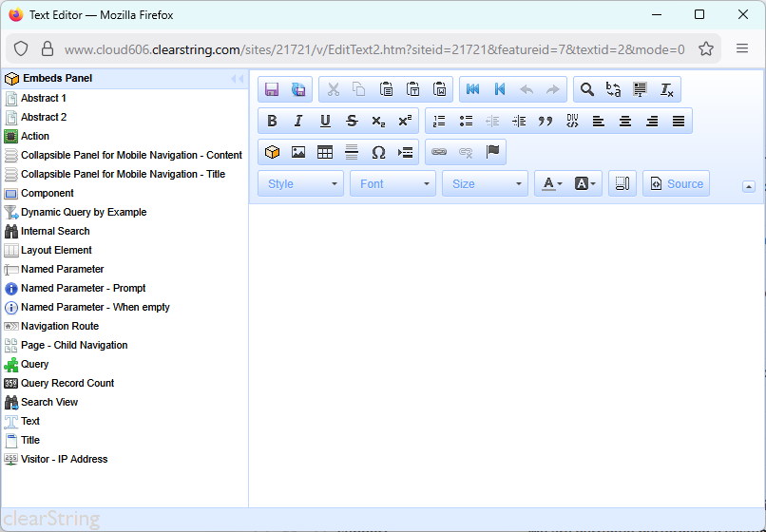This screenshot has width=766, height=532.
Task: Insert special character with Omega icon
Action: (x=378, y=153)
